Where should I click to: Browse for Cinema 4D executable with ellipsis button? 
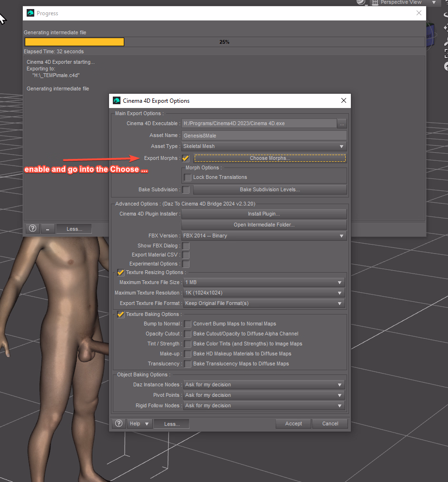coord(342,124)
